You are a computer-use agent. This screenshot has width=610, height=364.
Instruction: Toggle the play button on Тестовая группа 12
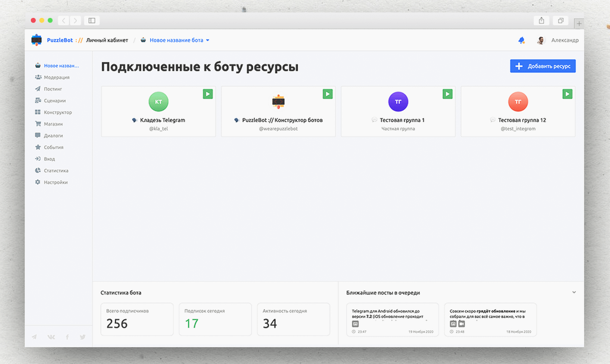pos(567,94)
